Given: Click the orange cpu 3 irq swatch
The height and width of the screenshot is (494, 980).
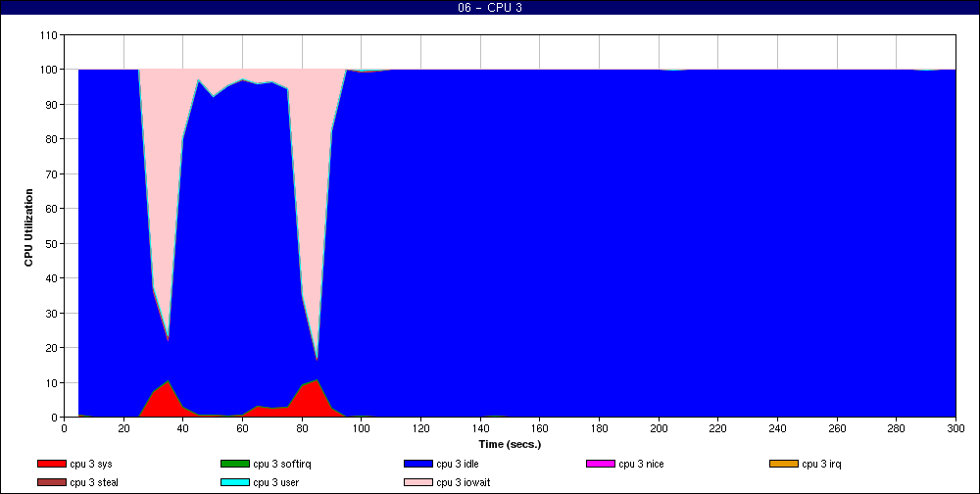Looking at the screenshot, I should pos(784,464).
